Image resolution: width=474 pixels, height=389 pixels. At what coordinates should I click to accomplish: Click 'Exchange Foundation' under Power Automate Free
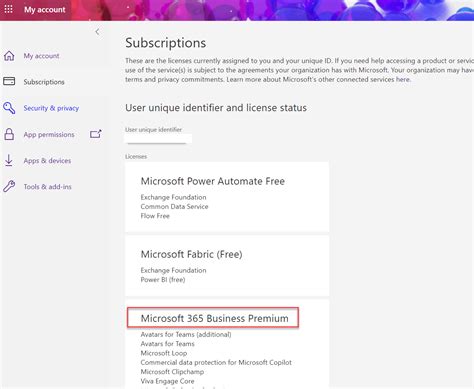coord(173,197)
